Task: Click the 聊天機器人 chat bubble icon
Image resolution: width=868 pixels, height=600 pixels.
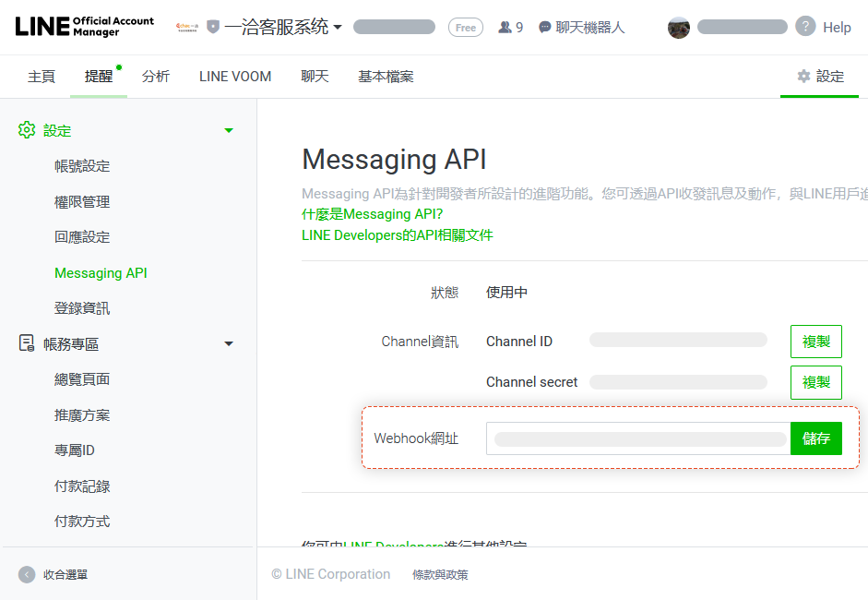Action: point(545,27)
